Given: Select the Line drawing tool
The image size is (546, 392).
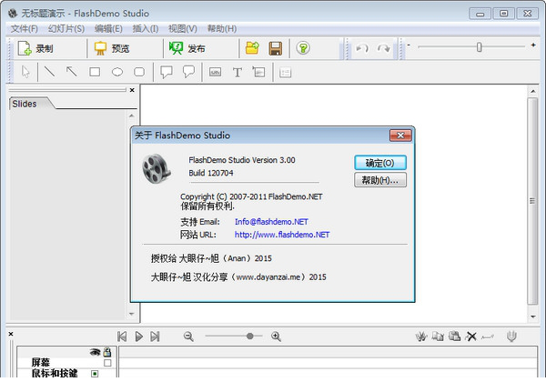Looking at the screenshot, I should pyautogui.click(x=50, y=72).
